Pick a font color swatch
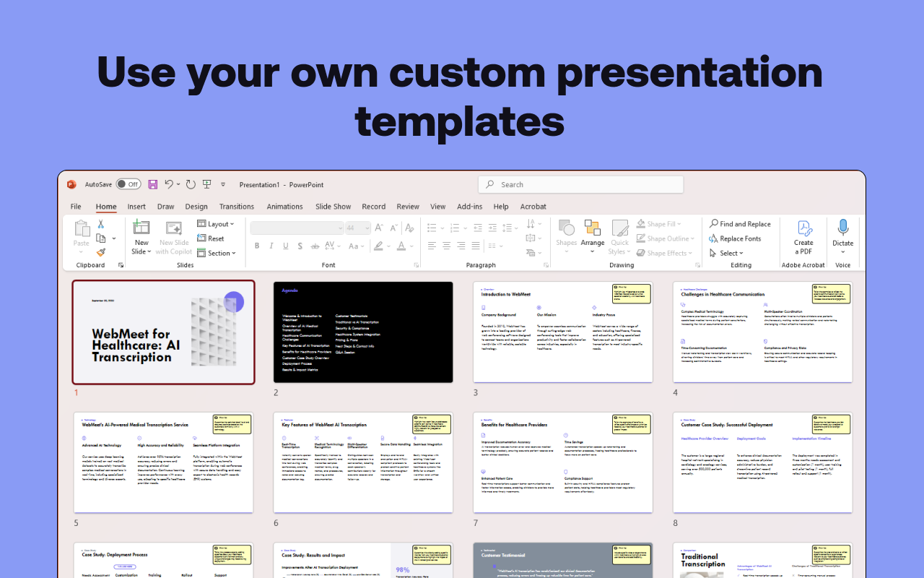The width and height of the screenshot is (924, 578). (402, 246)
